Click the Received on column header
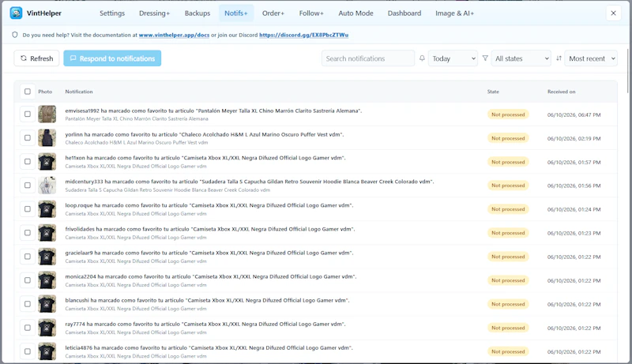This screenshot has height=364, width=632. click(x=561, y=92)
